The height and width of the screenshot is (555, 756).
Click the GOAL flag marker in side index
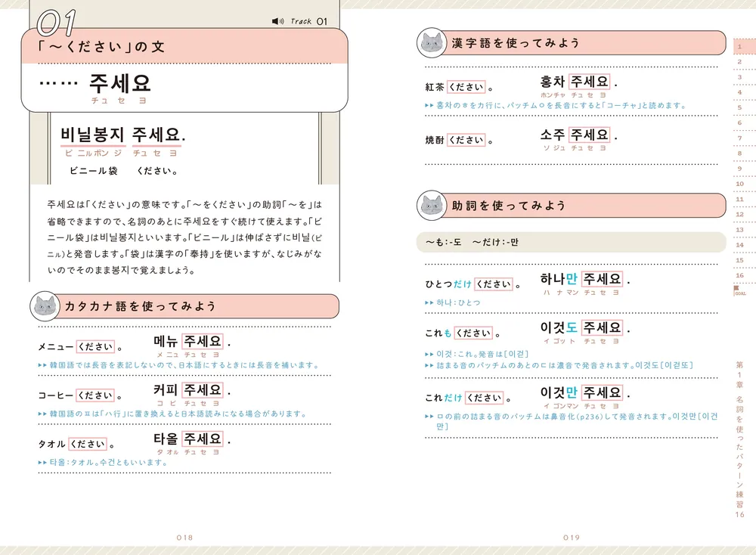(x=739, y=290)
